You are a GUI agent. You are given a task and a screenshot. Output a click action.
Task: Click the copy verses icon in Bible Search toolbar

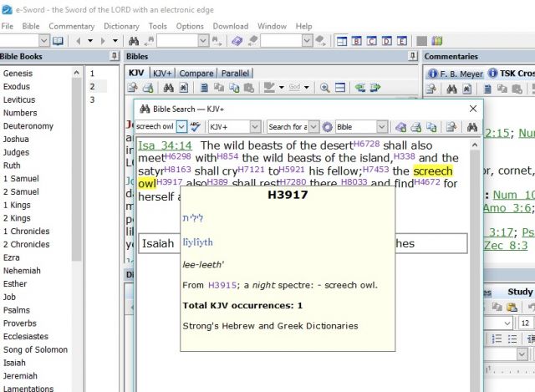[431, 127]
